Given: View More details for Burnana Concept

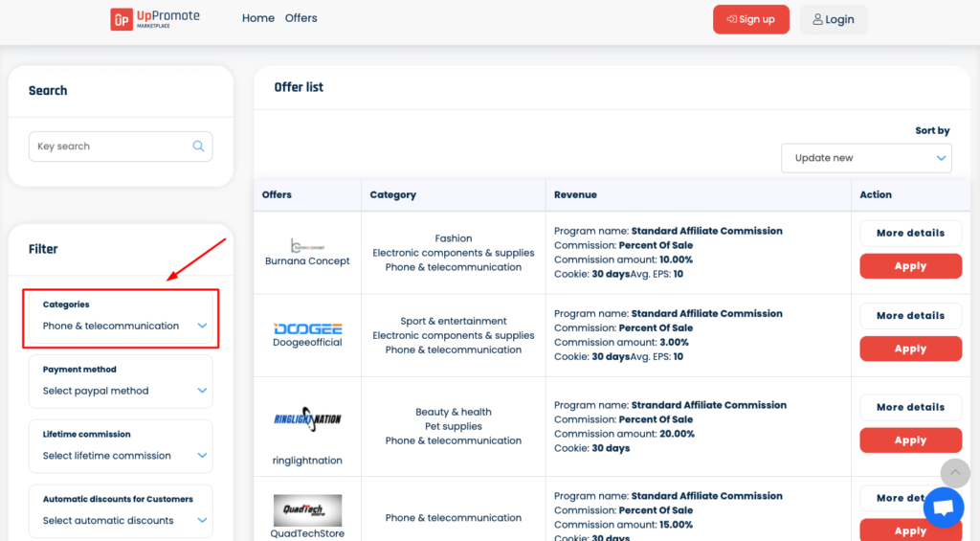Looking at the screenshot, I should (x=910, y=234).
